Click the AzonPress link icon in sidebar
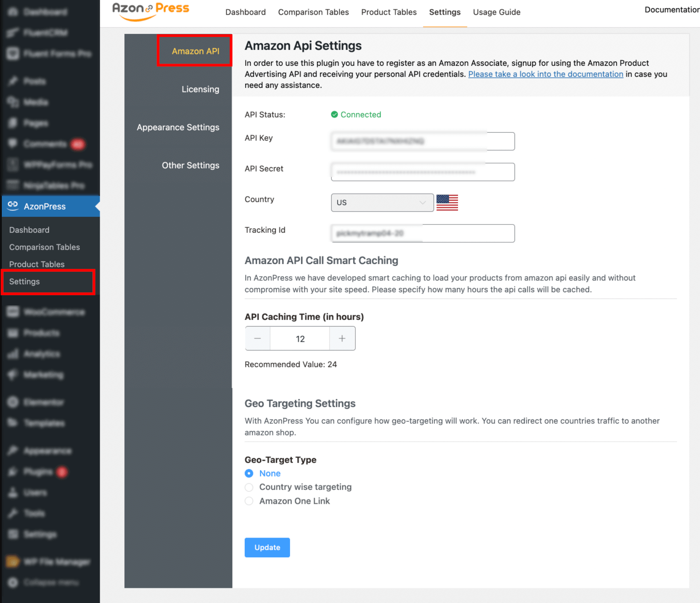Viewport: 700px width, 603px height. coord(13,206)
